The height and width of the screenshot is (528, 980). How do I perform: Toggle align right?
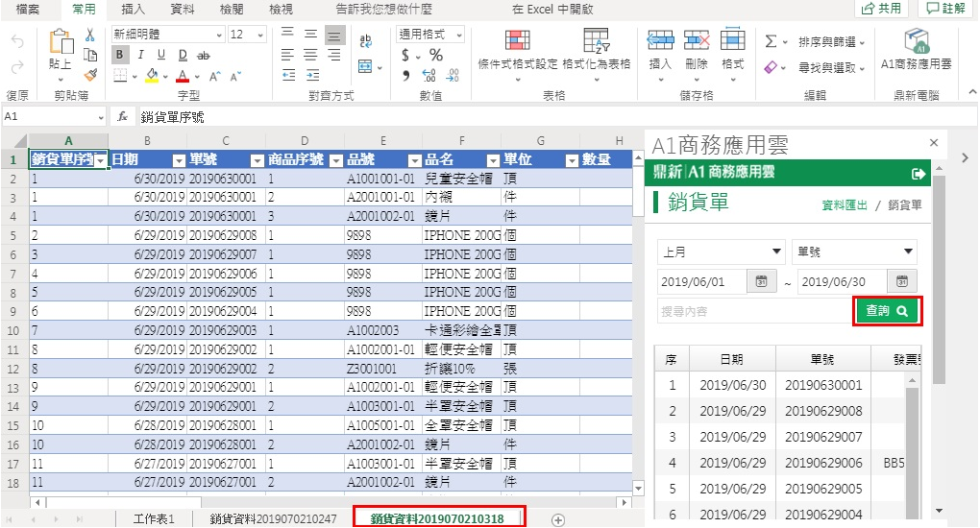point(334,55)
